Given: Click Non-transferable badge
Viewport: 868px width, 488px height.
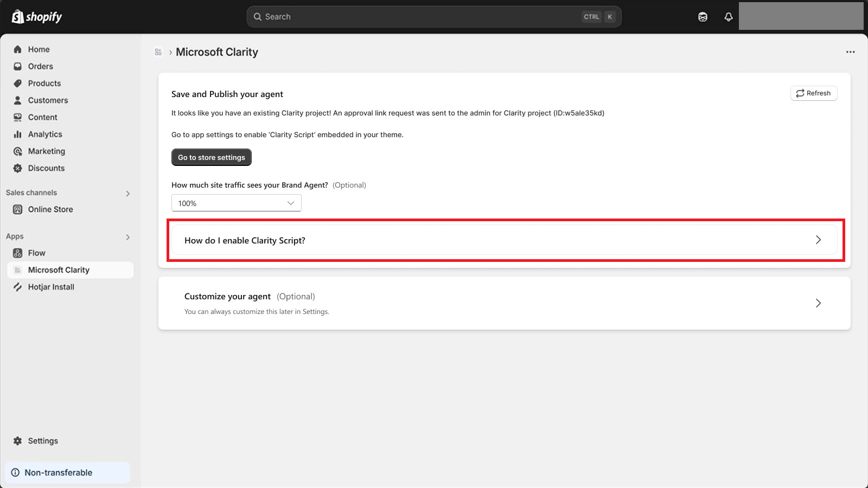Looking at the screenshot, I should (x=68, y=472).
